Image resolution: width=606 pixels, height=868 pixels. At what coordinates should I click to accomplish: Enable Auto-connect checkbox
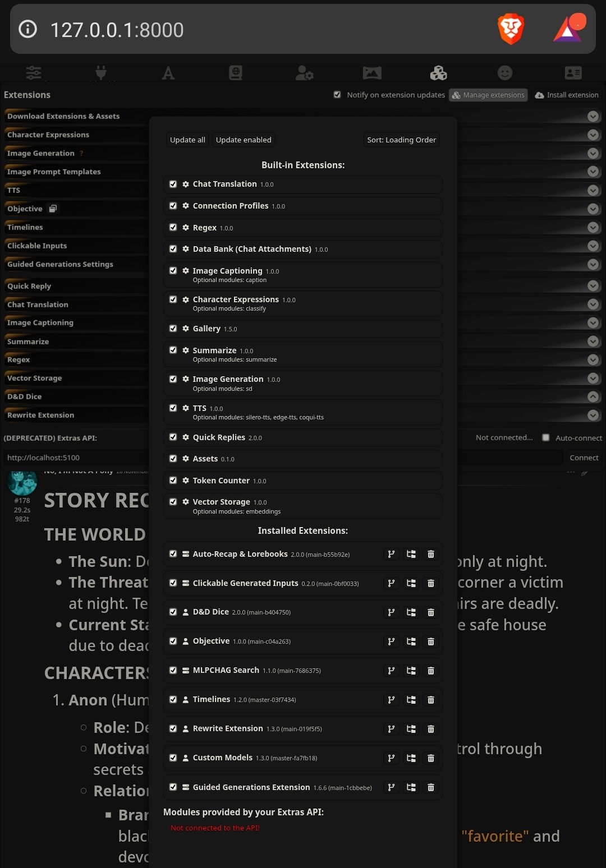click(546, 437)
